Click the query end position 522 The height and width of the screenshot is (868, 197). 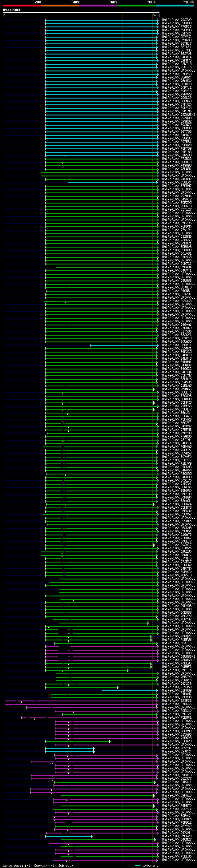155,15
